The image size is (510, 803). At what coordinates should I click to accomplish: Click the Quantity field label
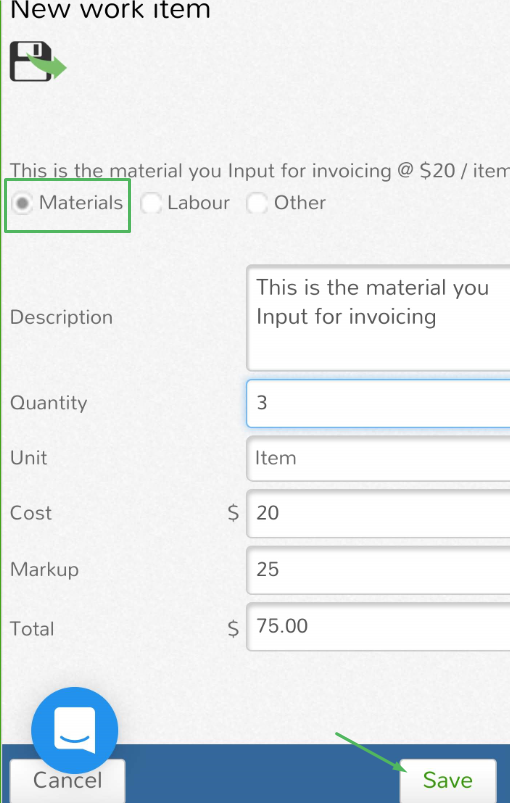tap(49, 403)
